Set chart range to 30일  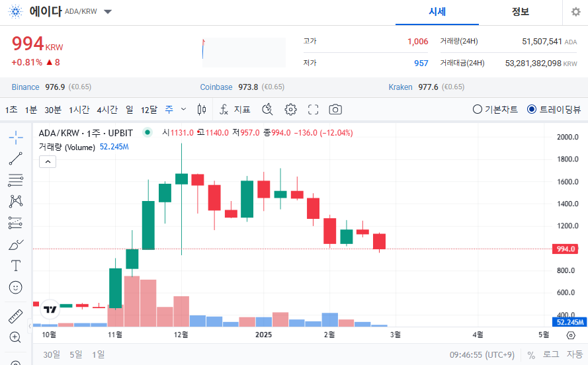click(x=52, y=354)
